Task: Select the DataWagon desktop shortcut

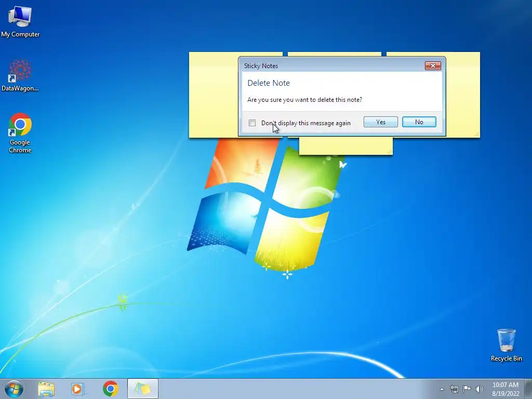Action: [20, 75]
